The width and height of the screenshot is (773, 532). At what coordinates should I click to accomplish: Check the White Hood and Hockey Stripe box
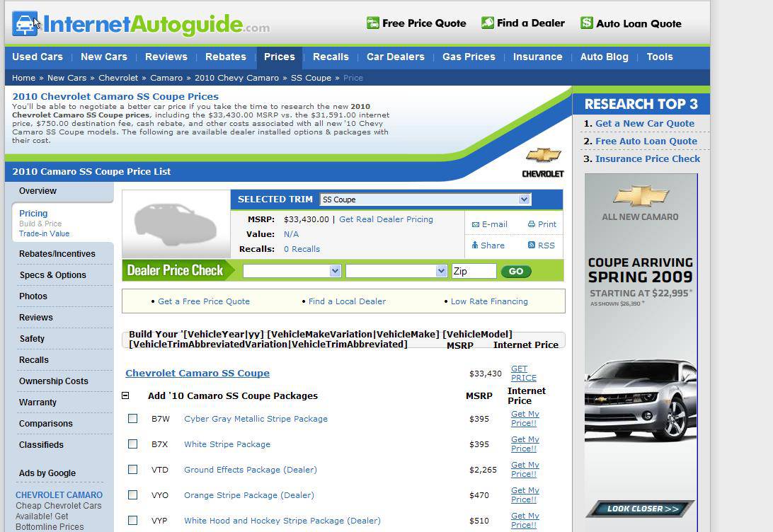click(x=132, y=520)
